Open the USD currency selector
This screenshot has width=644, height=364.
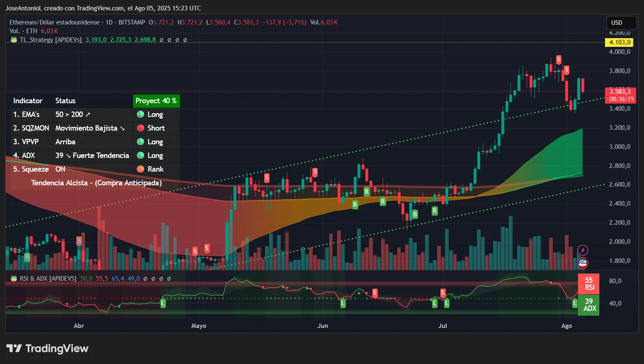coord(621,23)
